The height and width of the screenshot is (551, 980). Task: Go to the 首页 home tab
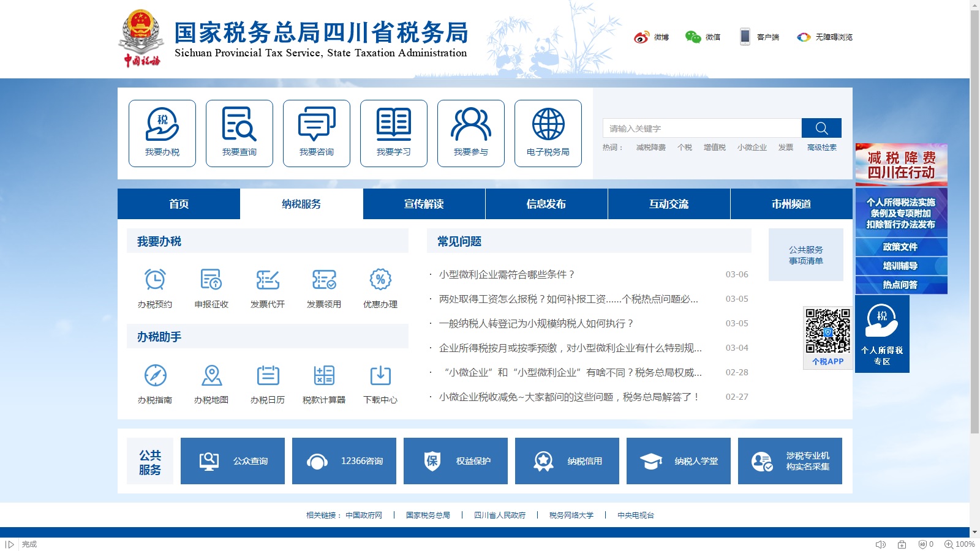pyautogui.click(x=179, y=204)
